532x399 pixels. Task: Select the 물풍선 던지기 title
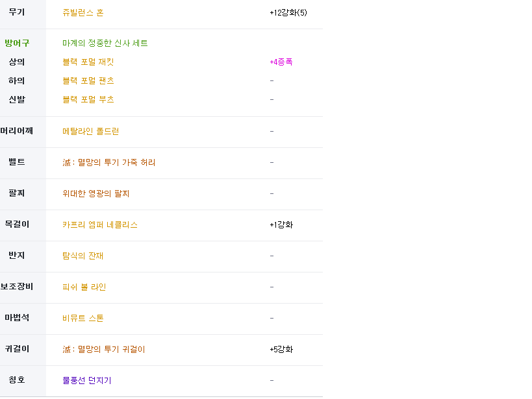tap(86, 381)
